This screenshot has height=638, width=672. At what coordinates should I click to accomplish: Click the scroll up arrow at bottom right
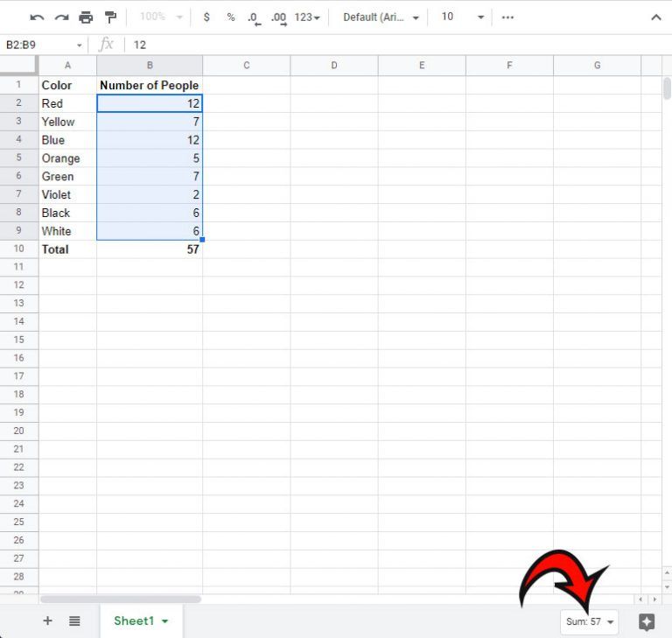click(667, 572)
